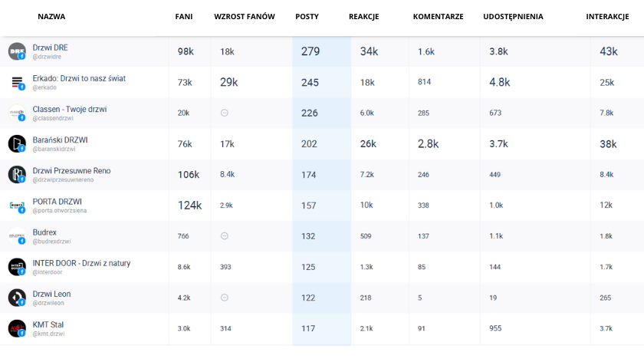This screenshot has width=644, height=362.
Task: Sort table by FANI column header
Action: [x=184, y=16]
